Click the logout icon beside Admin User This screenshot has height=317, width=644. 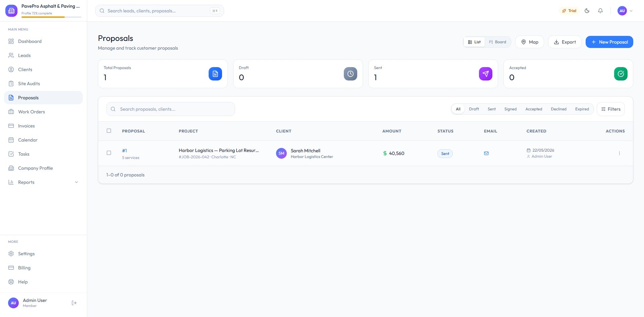(x=74, y=303)
